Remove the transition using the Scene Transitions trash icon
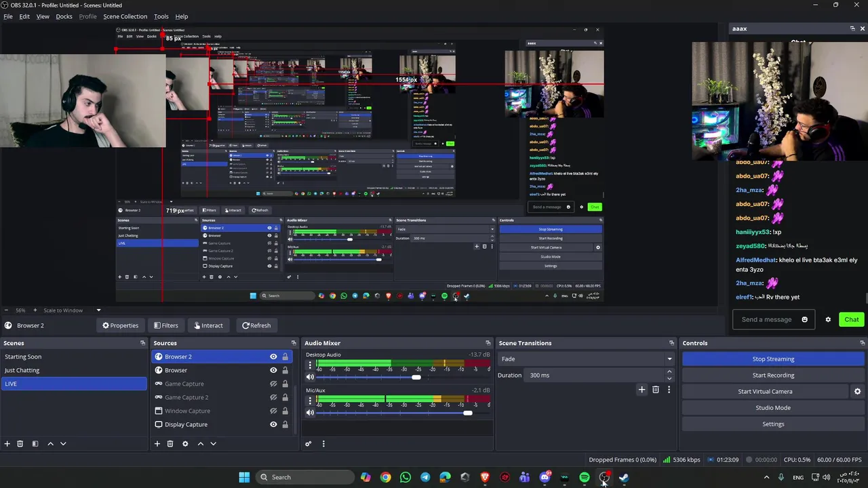The image size is (868, 488). [x=655, y=389]
